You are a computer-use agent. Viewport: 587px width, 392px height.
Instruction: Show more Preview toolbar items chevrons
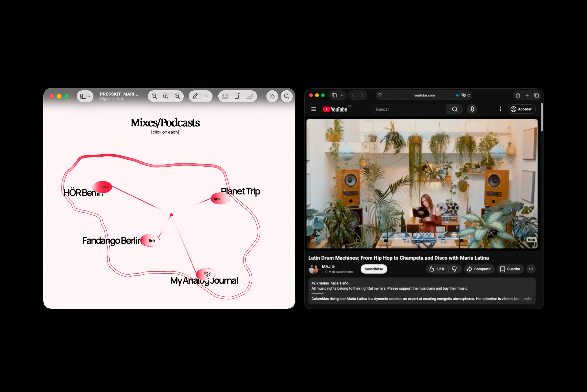pyautogui.click(x=272, y=96)
